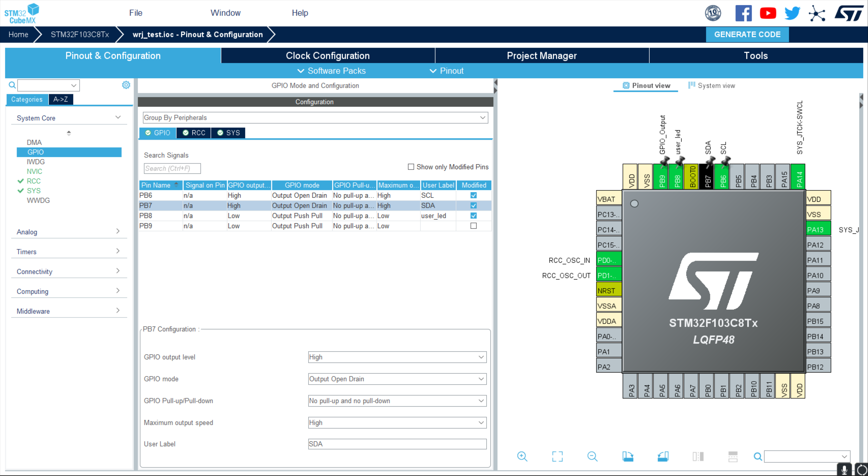Switch to the A->Z list tab

coord(61,99)
